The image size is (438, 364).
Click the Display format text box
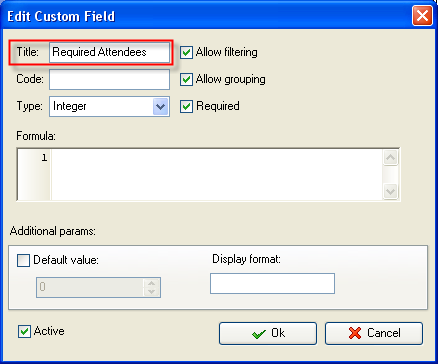(272, 284)
